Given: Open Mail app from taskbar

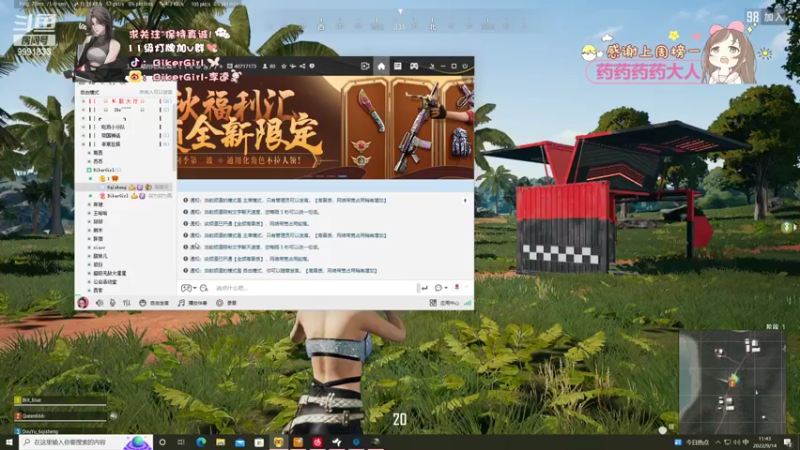Looking at the screenshot, I should [x=240, y=442].
